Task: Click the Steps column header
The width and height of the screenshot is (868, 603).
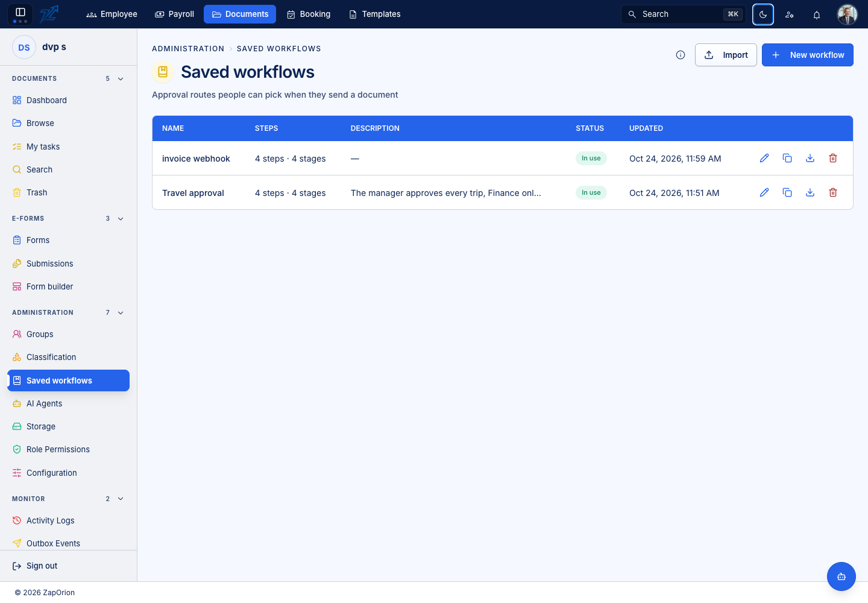Action: [266, 128]
